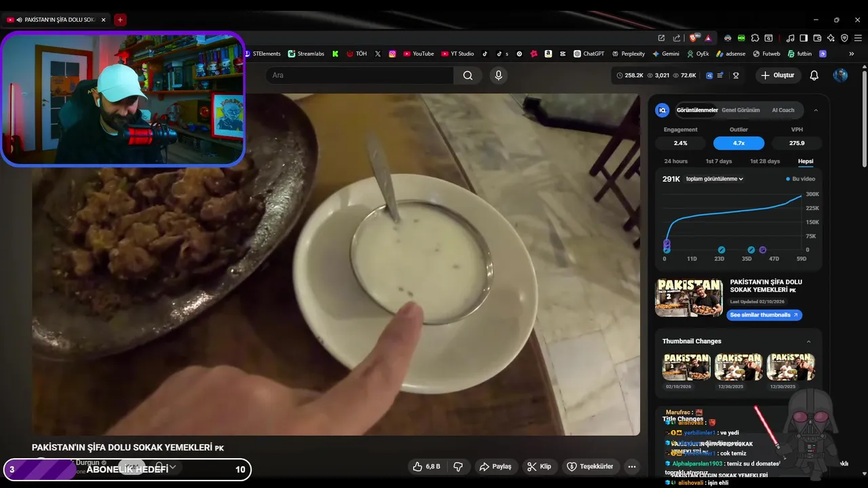Screen dimensions: 868x488
Task: Click the YouTube search magnifier button
Action: tap(468, 75)
